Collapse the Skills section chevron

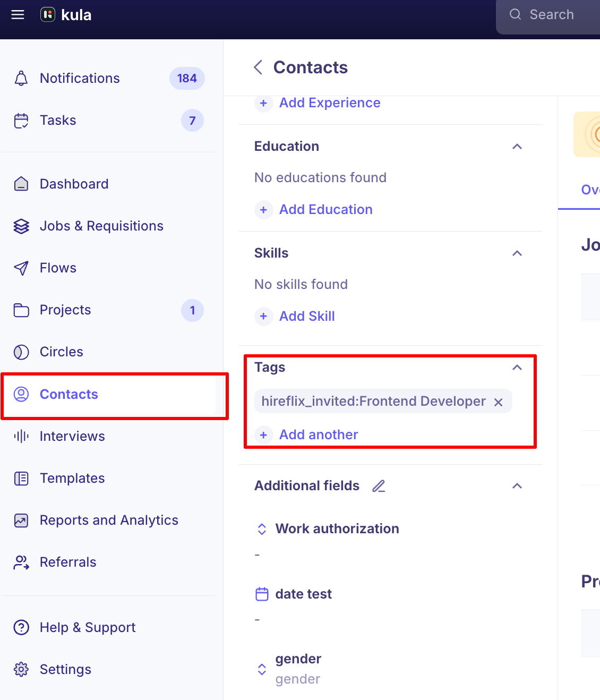coord(517,253)
